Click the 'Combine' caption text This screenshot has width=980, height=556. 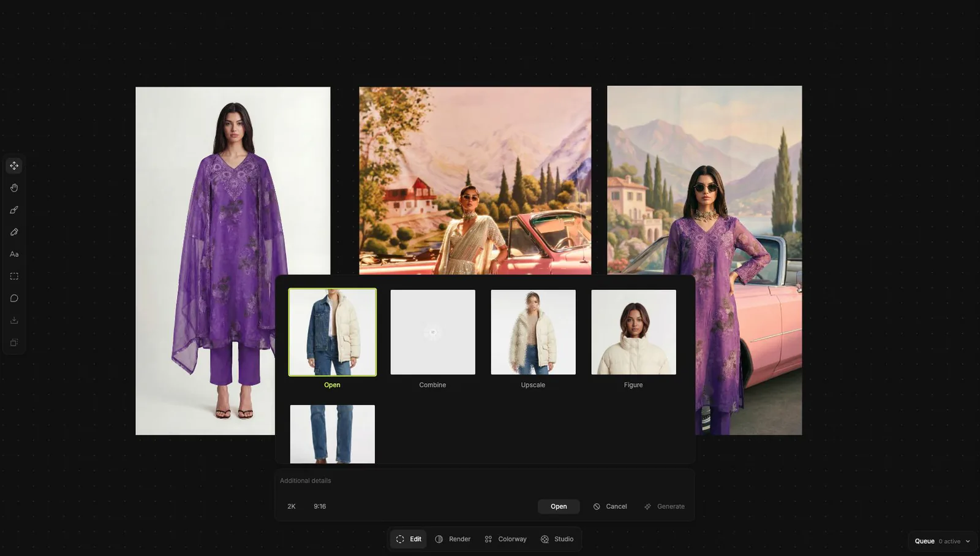click(432, 385)
